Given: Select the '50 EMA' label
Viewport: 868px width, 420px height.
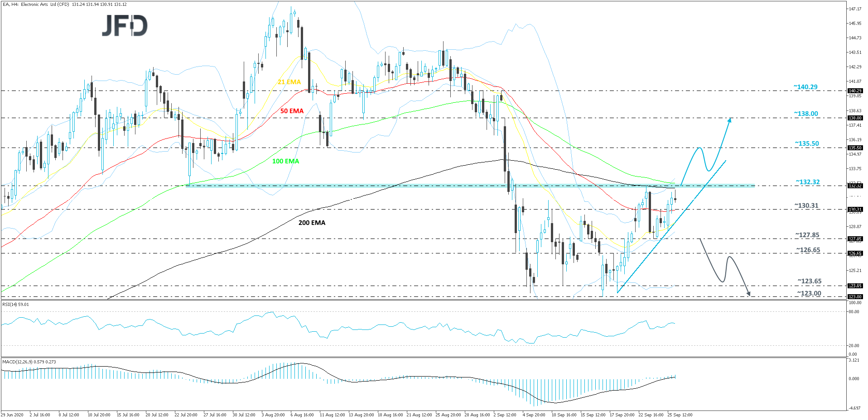Looking at the screenshot, I should [x=292, y=111].
